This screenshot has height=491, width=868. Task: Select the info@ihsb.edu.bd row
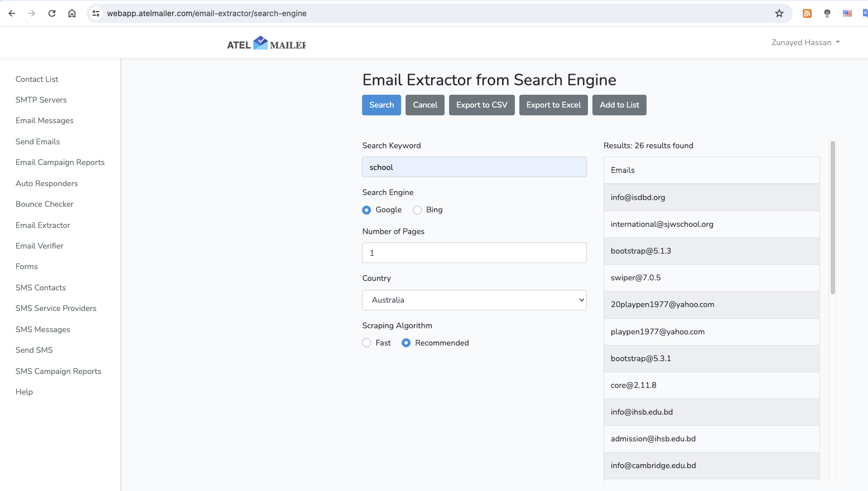tap(711, 412)
